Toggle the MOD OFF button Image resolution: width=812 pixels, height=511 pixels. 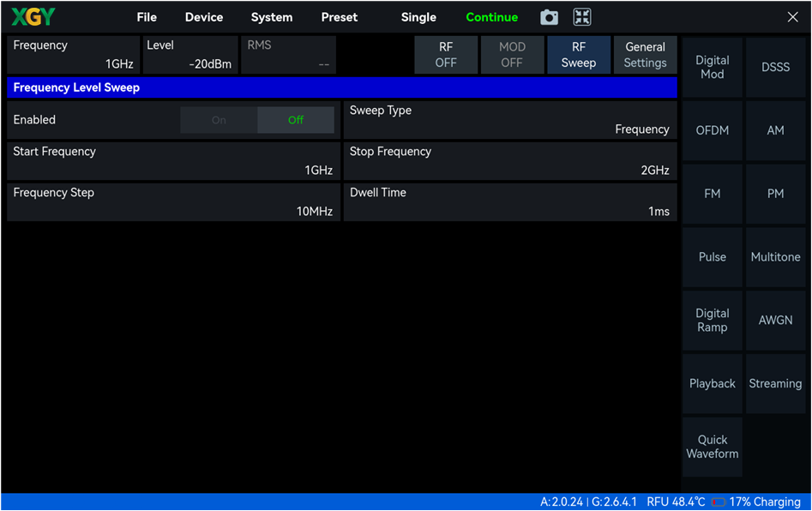click(512, 55)
